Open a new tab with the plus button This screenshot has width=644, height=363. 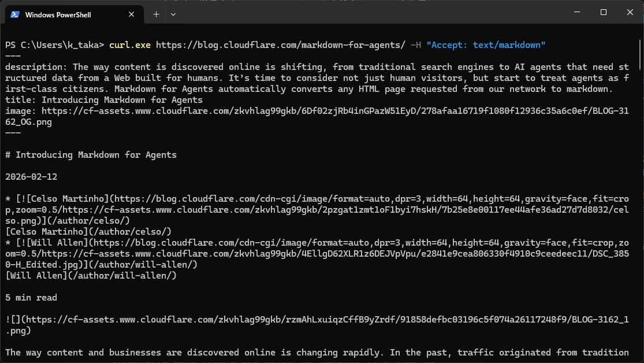tap(156, 14)
